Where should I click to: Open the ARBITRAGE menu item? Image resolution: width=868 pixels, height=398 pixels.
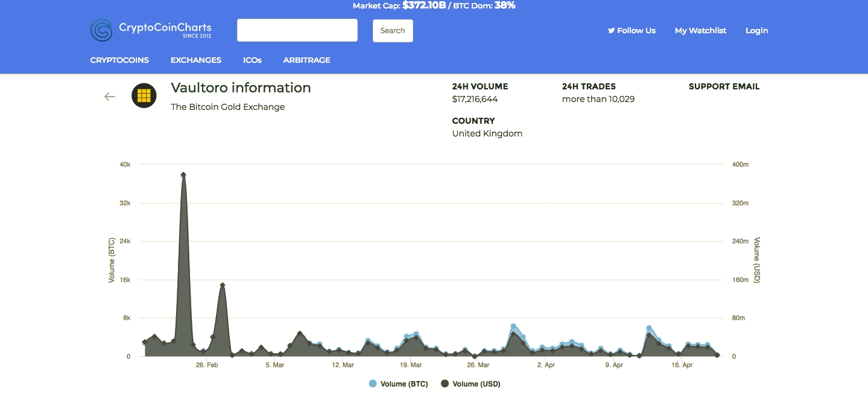point(307,60)
